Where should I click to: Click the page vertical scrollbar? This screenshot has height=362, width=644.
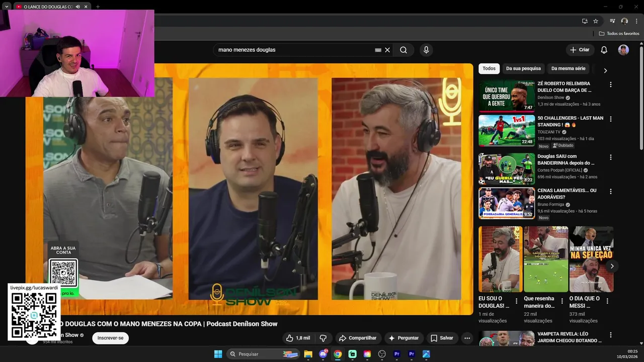click(x=641, y=98)
